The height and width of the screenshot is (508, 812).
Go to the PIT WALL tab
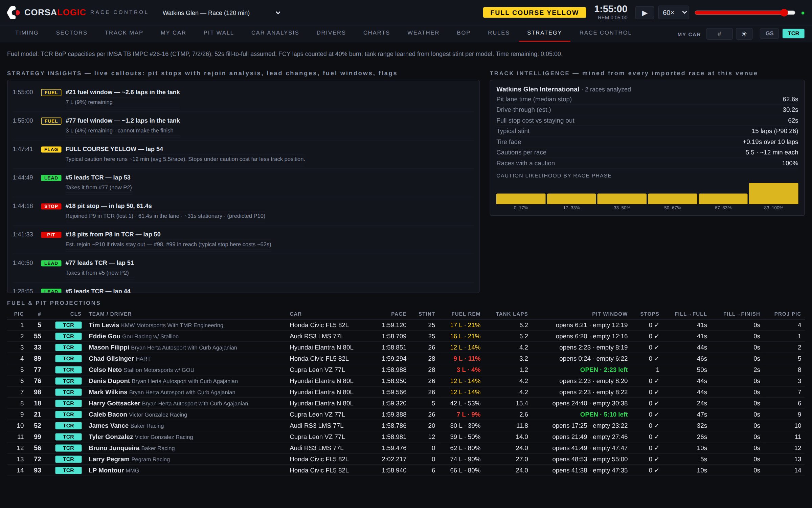219,33
